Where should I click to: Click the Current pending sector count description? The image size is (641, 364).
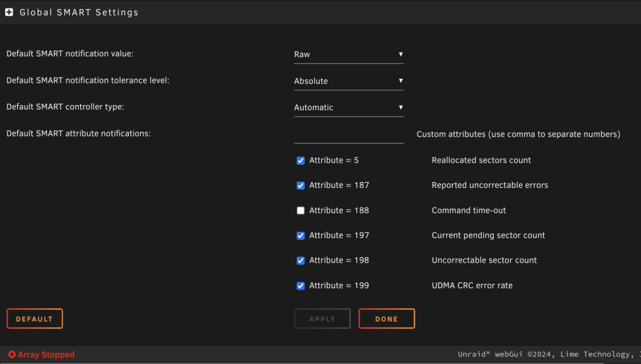488,235
